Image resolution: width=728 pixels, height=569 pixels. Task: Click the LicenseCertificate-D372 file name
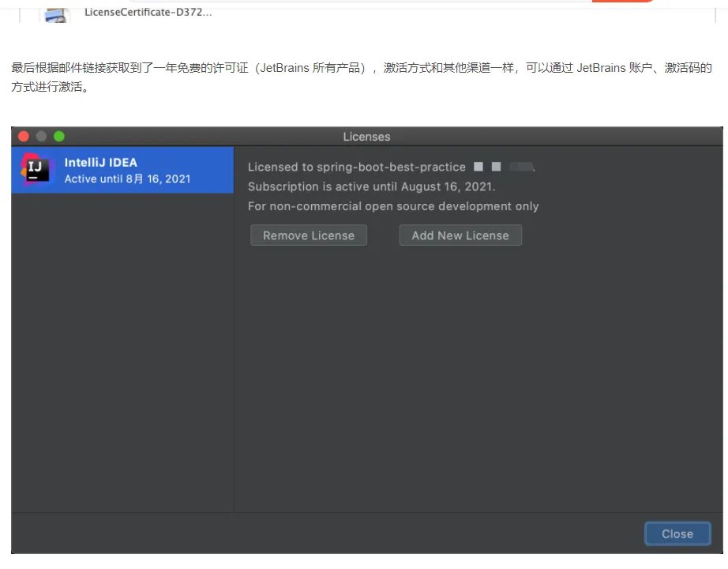pos(148,13)
